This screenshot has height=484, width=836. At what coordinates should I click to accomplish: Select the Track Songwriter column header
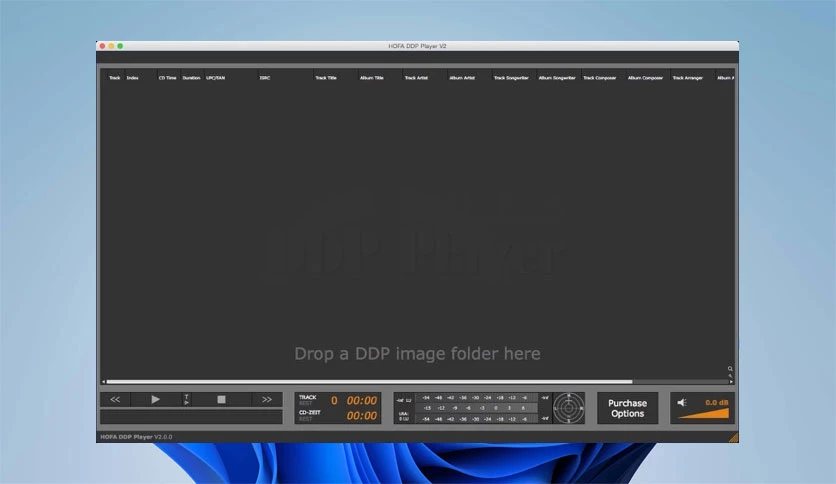click(511, 78)
